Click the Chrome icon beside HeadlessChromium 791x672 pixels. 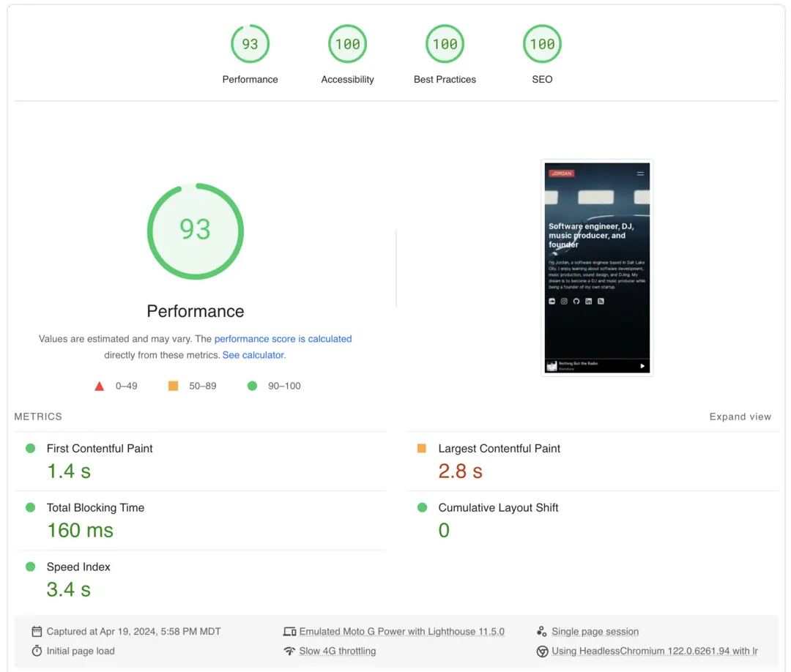(x=542, y=652)
